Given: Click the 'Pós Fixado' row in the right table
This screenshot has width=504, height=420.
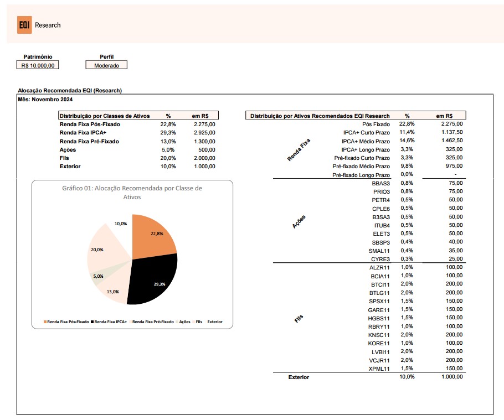Looking at the screenshot, I should (376, 125).
